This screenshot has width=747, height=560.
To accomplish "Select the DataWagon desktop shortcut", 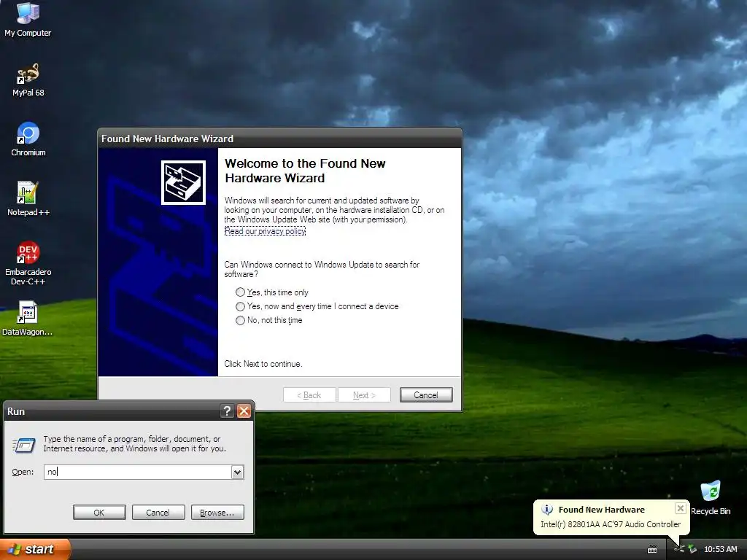I will tap(27, 318).
